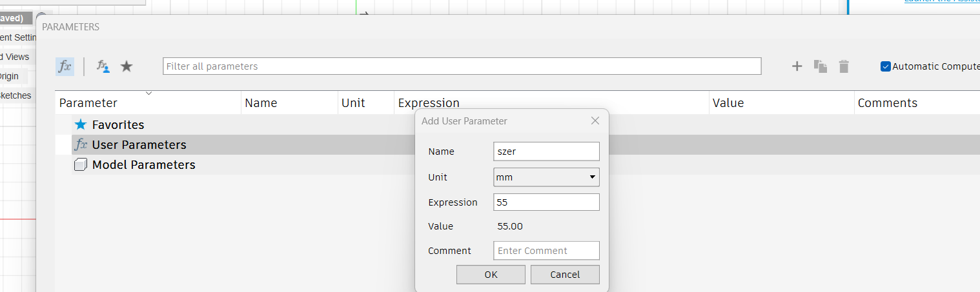Screen dimensions: 980x292
Task: Click the fx icon beside User Parameters
Action: pos(81,144)
